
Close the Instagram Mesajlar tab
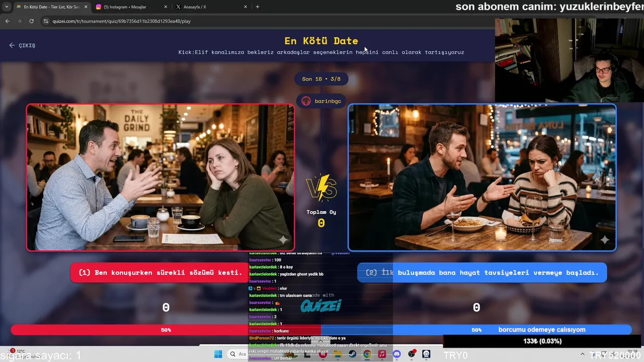(166, 7)
